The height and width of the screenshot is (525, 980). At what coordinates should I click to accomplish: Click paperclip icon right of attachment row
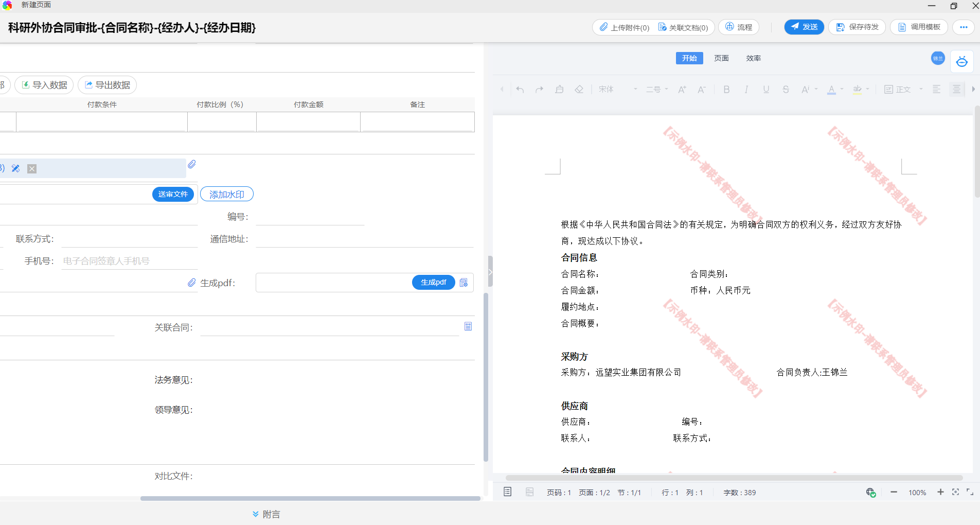[x=192, y=164]
